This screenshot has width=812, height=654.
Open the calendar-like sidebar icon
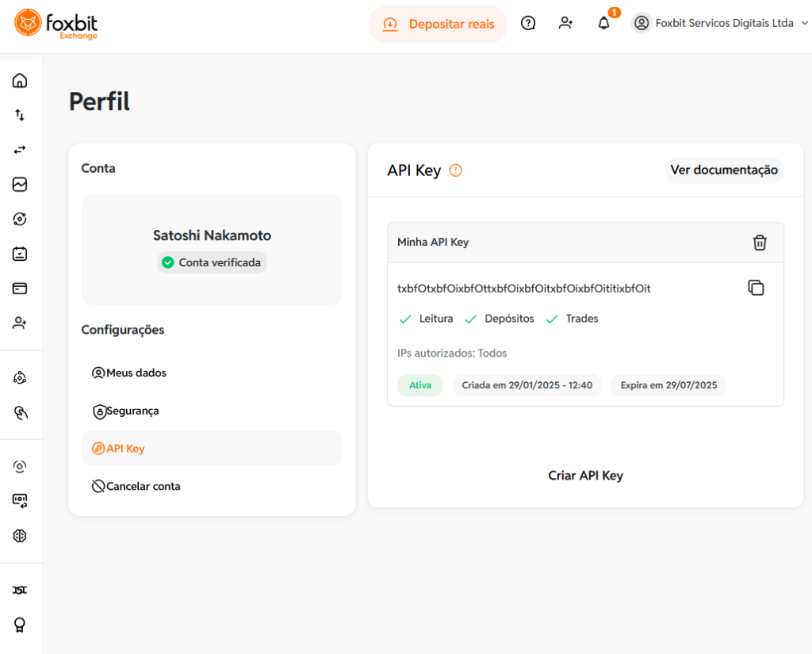20,254
